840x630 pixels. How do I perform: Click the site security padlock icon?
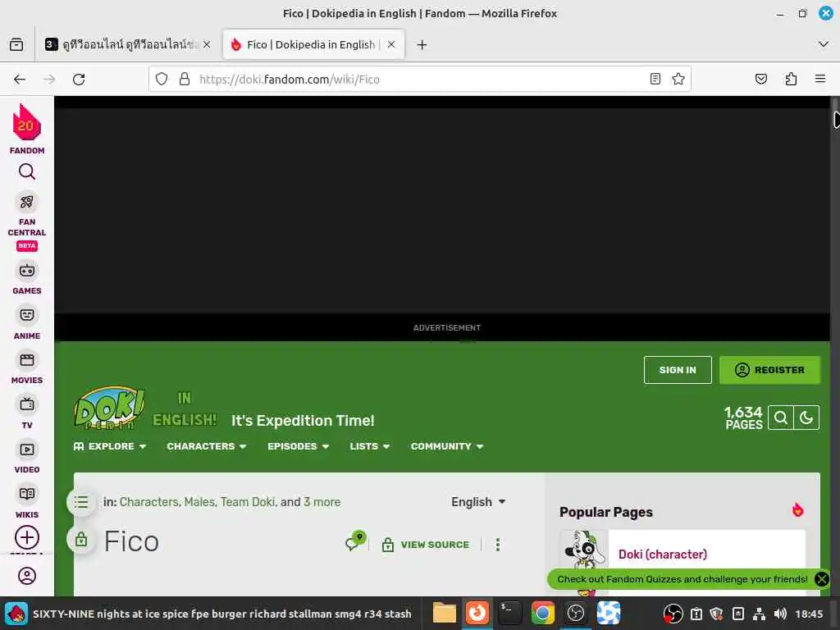185,80
